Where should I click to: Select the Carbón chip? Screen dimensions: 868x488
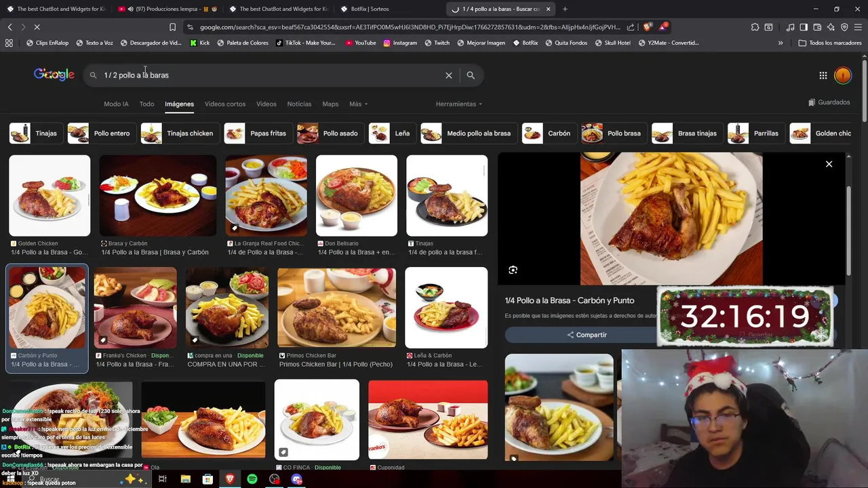549,134
